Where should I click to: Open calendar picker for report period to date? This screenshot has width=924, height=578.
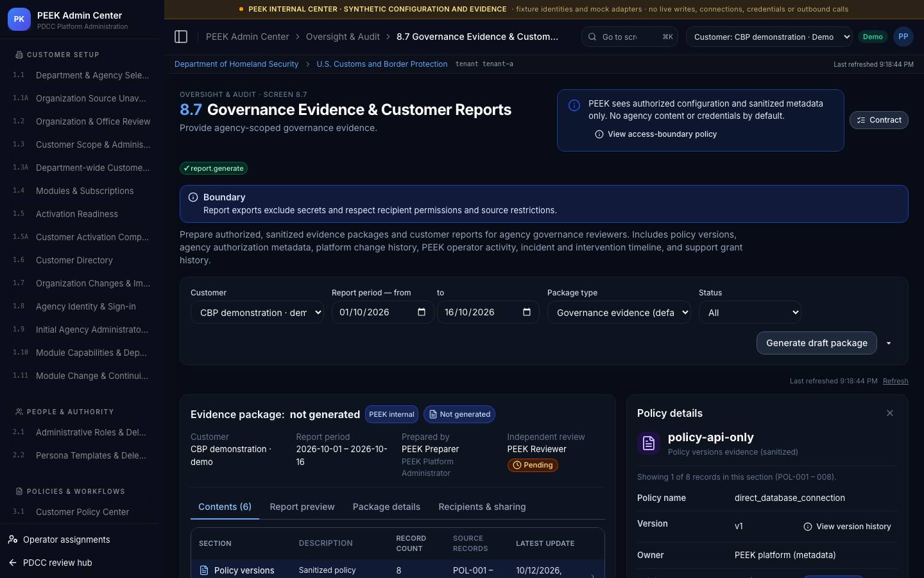pyautogui.click(x=527, y=312)
